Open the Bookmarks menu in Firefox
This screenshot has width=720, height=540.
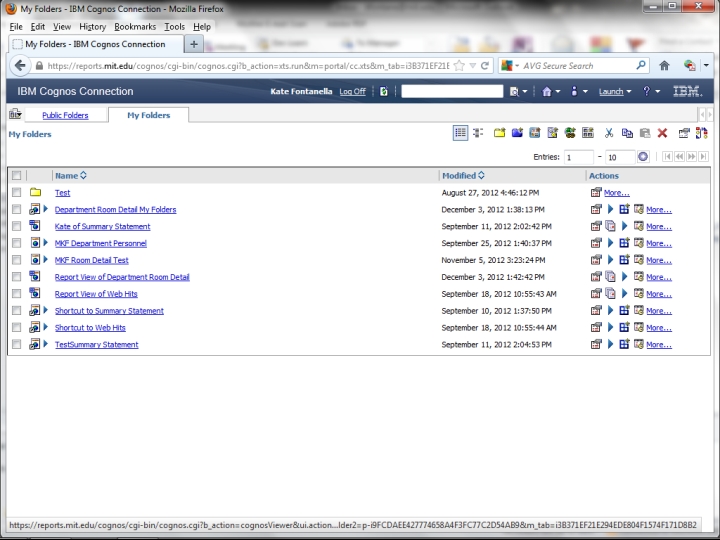[134, 26]
